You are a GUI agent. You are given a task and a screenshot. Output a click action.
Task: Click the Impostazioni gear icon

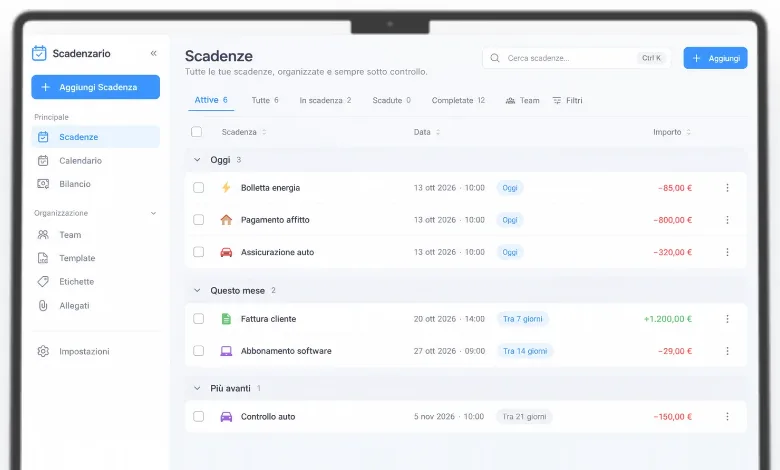click(x=43, y=351)
